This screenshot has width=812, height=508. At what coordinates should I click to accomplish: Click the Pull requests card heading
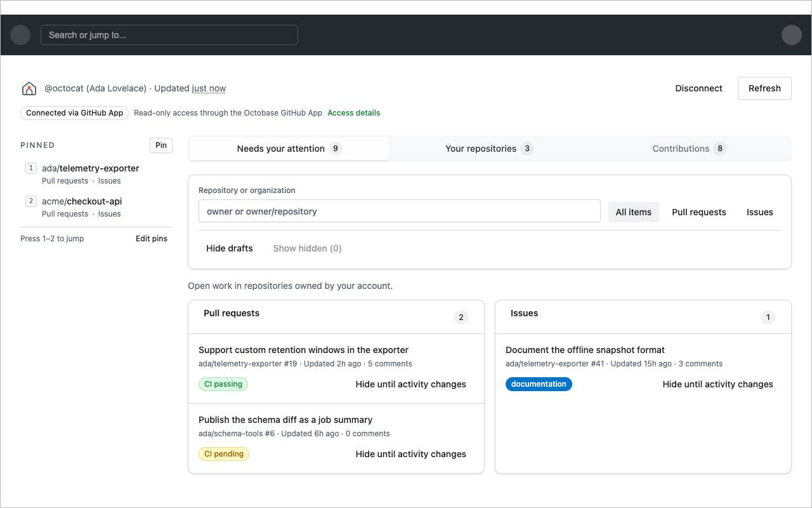232,313
